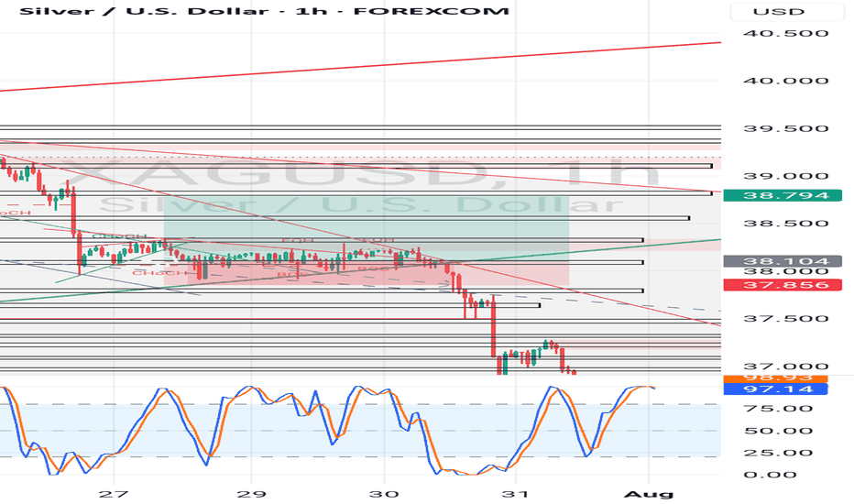The width and height of the screenshot is (854, 504).
Task: Select the gray 38.104 price label
Action: pos(783,261)
